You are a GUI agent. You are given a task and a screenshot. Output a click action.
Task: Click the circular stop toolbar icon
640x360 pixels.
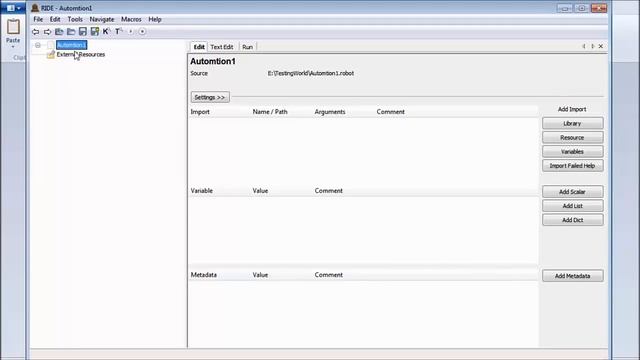click(x=142, y=31)
